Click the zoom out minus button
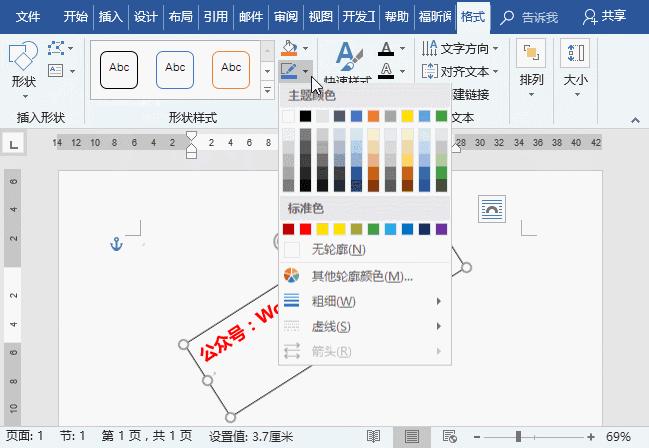This screenshot has width=649, height=448. (477, 437)
